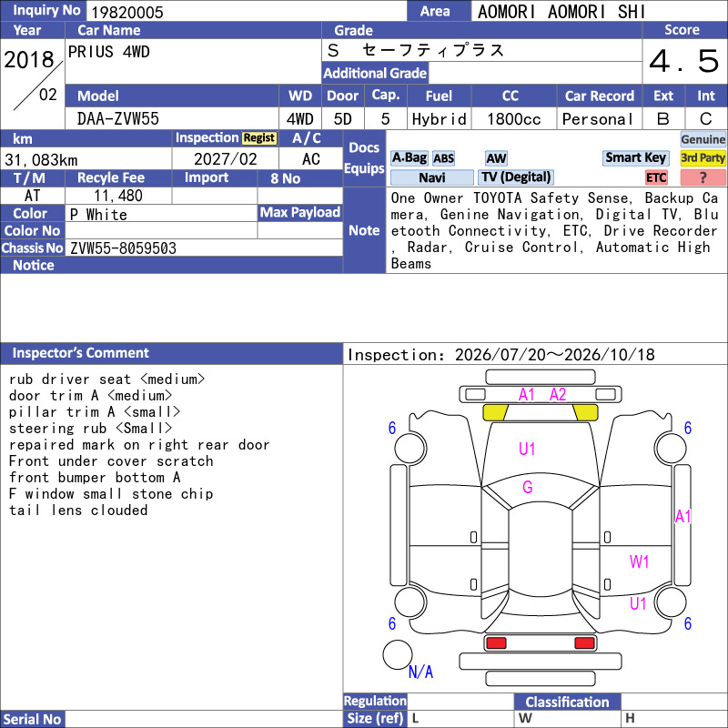The height and width of the screenshot is (728, 728).
Task: Click the Serial No label
Action: 32,719
